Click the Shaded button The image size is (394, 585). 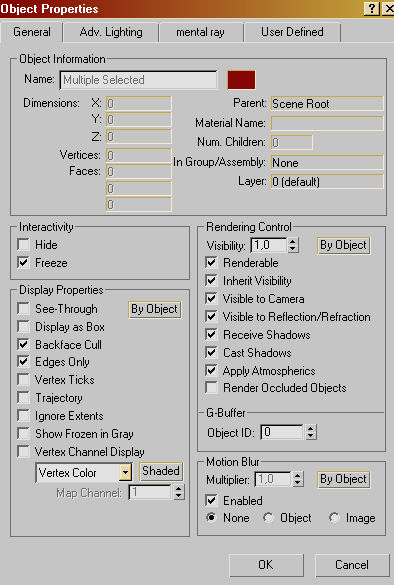160,471
